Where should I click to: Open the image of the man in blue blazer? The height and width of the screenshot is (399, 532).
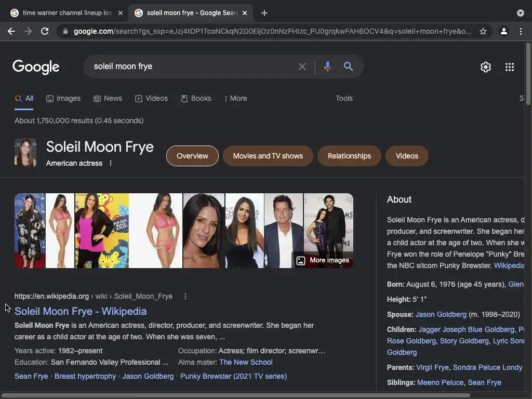284,231
